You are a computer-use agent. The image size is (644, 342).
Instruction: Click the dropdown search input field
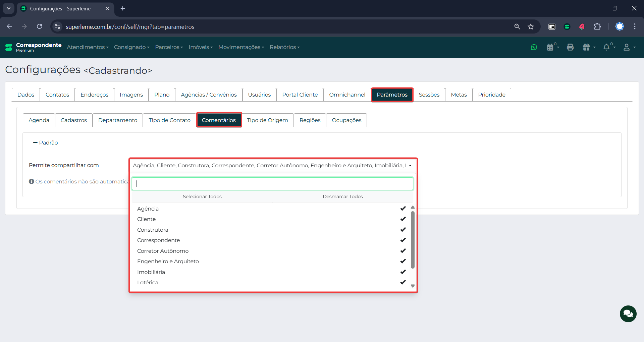[x=272, y=184]
